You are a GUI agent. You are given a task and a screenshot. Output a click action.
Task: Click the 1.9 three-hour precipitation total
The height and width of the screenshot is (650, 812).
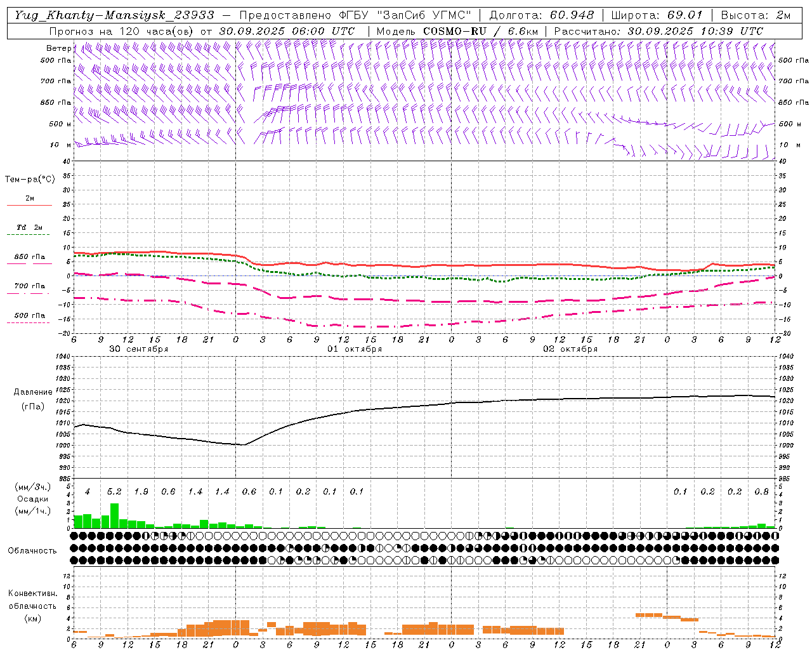141,492
